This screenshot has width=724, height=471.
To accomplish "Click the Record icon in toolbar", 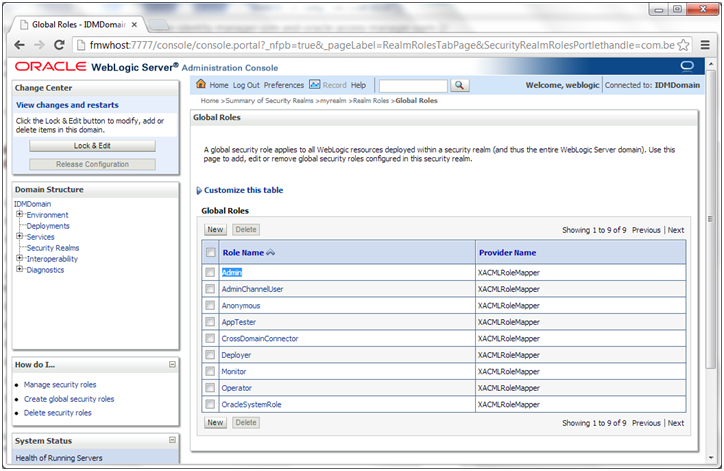I will [314, 85].
